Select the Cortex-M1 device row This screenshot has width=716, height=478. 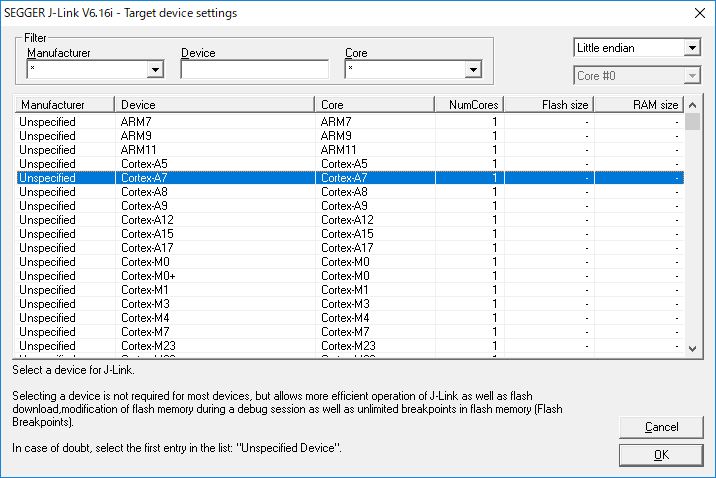pos(350,290)
